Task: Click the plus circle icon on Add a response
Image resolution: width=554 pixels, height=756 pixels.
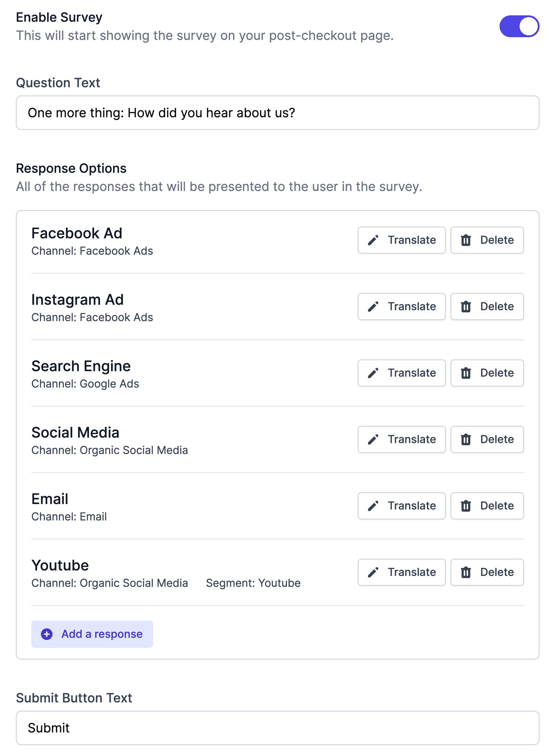Action: 46,634
